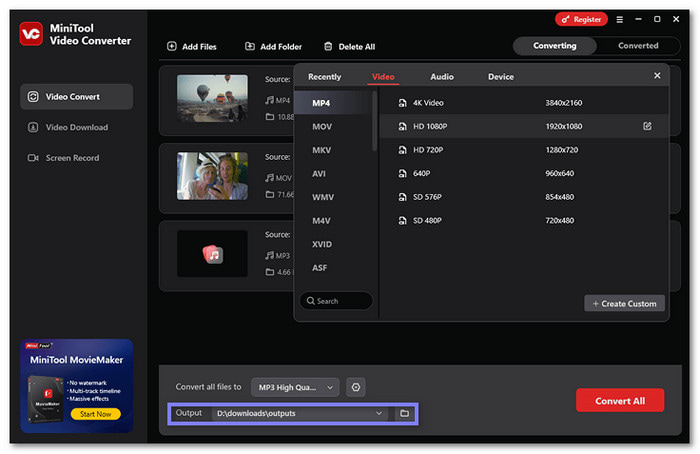Image resolution: width=700 pixels, height=454 pixels.
Task: Click the music note icon beside MP4
Action: point(269,100)
